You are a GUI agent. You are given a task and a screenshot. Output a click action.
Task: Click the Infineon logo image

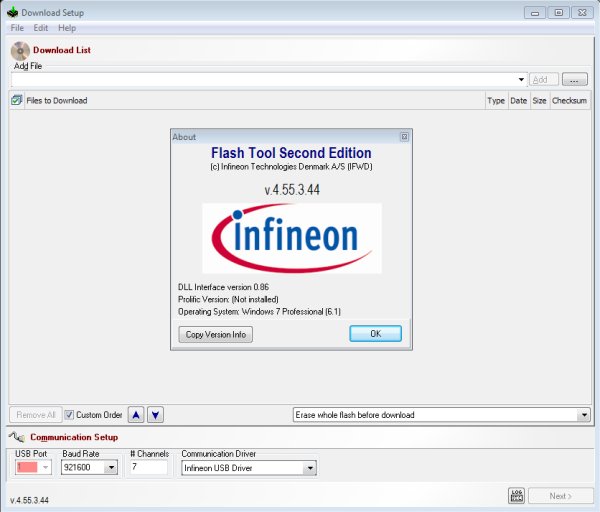coord(292,238)
